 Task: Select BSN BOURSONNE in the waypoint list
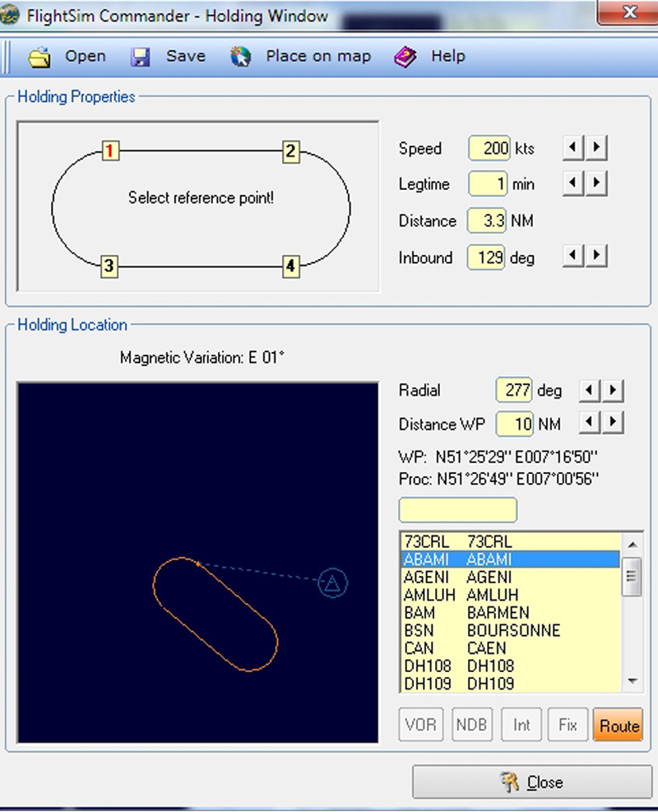(511, 630)
